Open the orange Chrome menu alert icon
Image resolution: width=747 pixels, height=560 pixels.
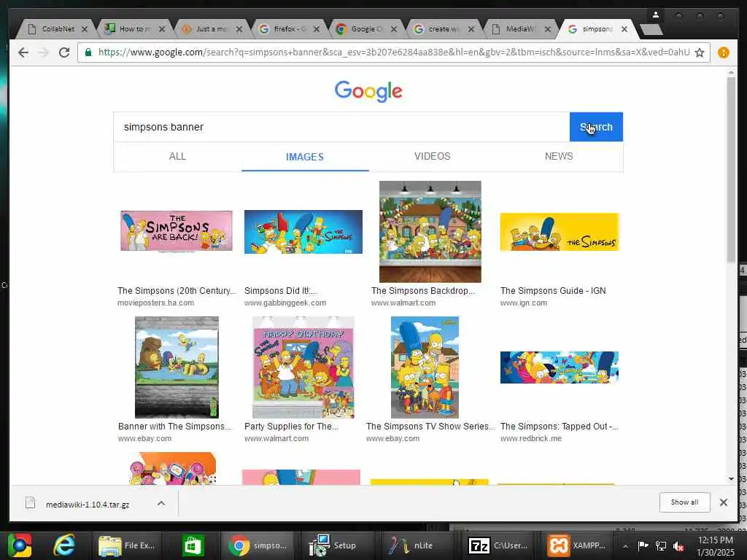point(723,52)
